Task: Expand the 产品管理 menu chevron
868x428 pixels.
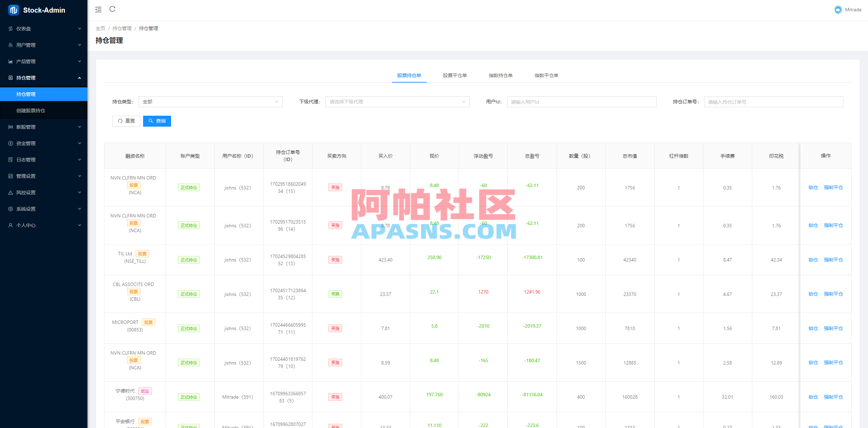Action: (79, 61)
